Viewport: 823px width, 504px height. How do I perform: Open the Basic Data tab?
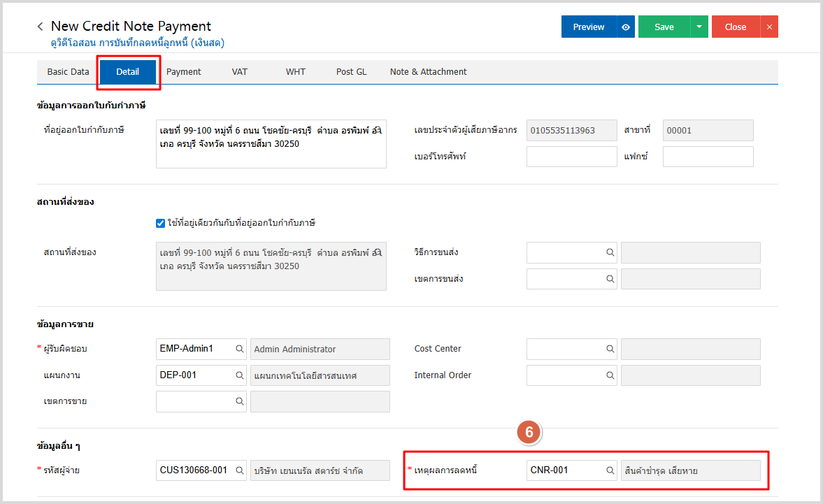[68, 72]
